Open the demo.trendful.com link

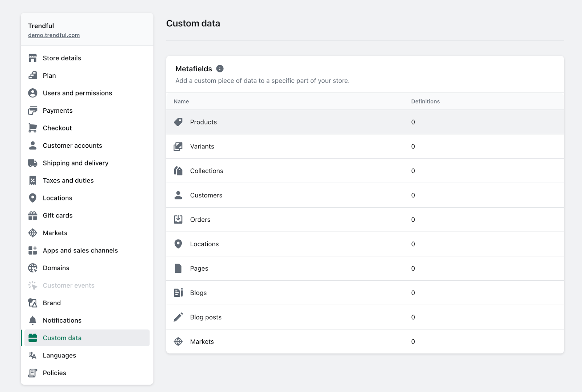[x=54, y=35]
